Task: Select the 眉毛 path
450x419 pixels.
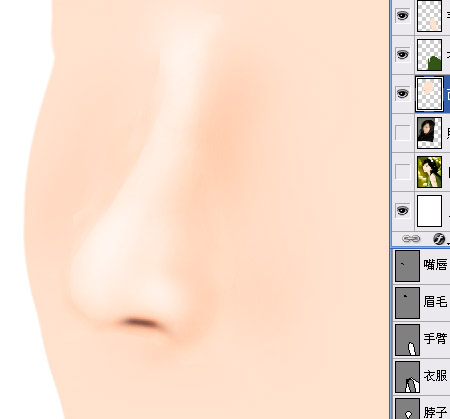Action: [x=421, y=303]
